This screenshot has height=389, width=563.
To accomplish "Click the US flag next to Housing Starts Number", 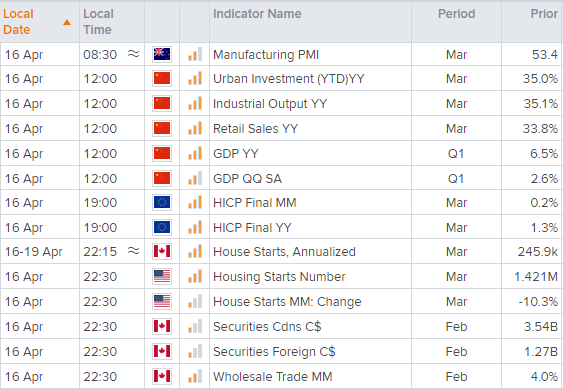I will click(x=162, y=277).
